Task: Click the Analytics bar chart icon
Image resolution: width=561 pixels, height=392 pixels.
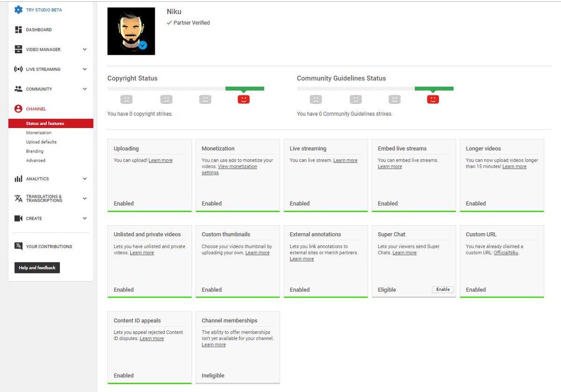Action: point(18,179)
